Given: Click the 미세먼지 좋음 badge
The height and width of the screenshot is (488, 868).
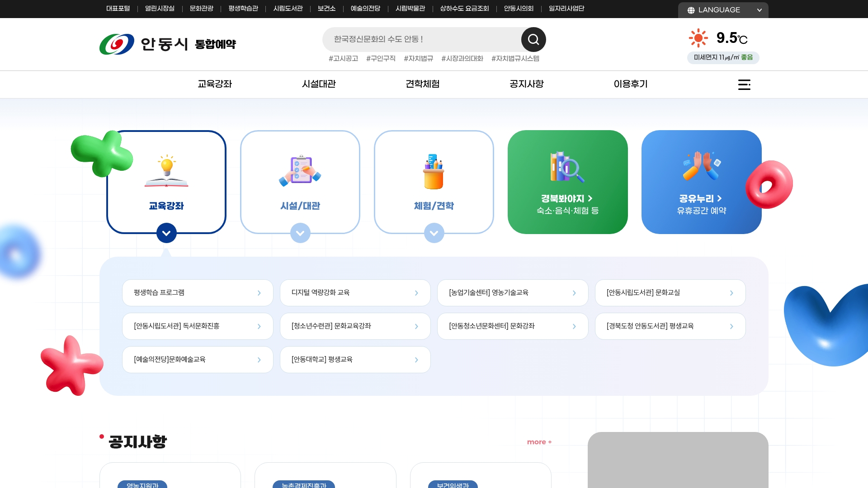Looking at the screenshot, I should point(723,58).
